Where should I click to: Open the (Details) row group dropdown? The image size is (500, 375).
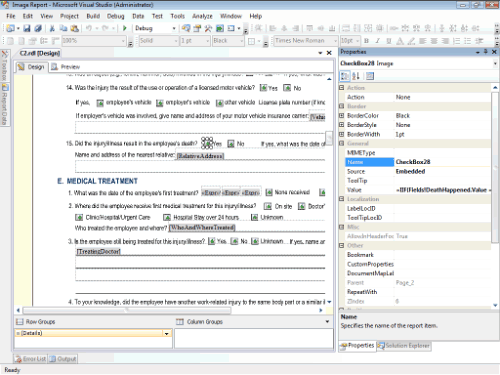click(x=167, y=333)
